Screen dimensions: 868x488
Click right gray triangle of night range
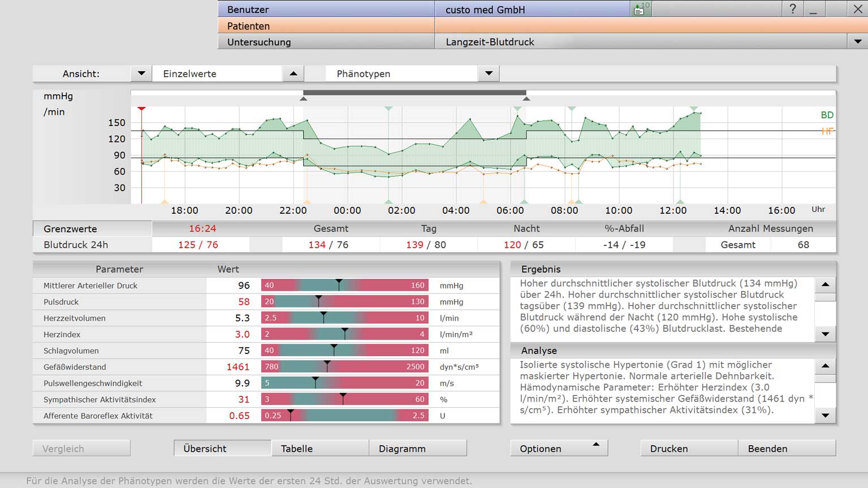(x=526, y=99)
